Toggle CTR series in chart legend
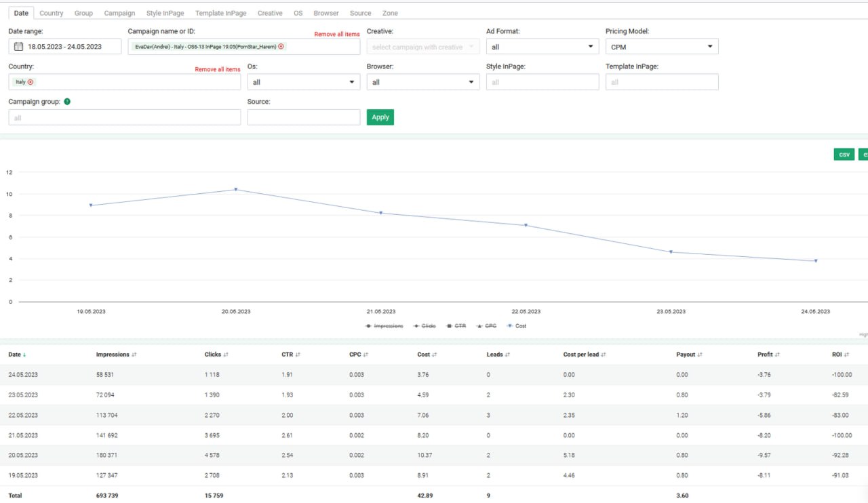The width and height of the screenshot is (868, 503). tap(456, 326)
